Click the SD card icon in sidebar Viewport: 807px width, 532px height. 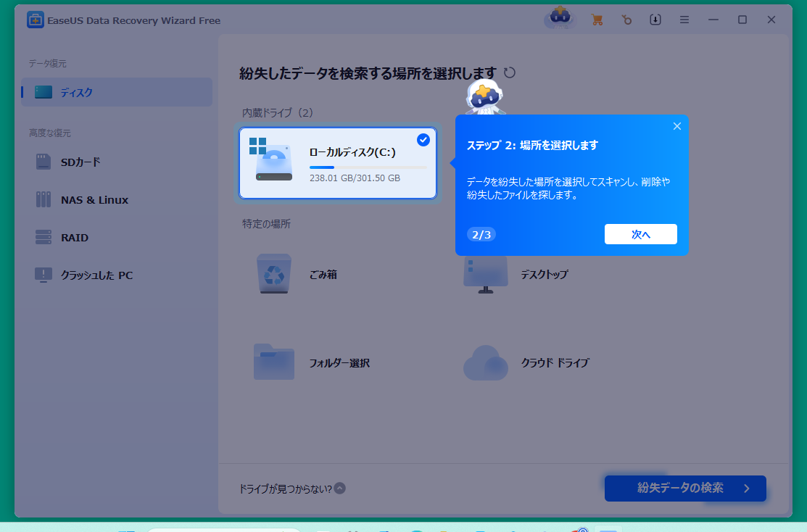pyautogui.click(x=44, y=162)
